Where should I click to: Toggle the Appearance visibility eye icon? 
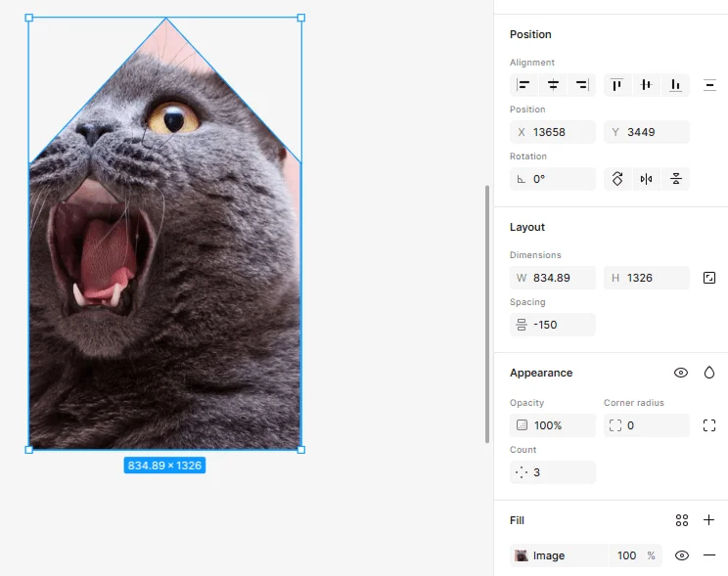(x=681, y=373)
